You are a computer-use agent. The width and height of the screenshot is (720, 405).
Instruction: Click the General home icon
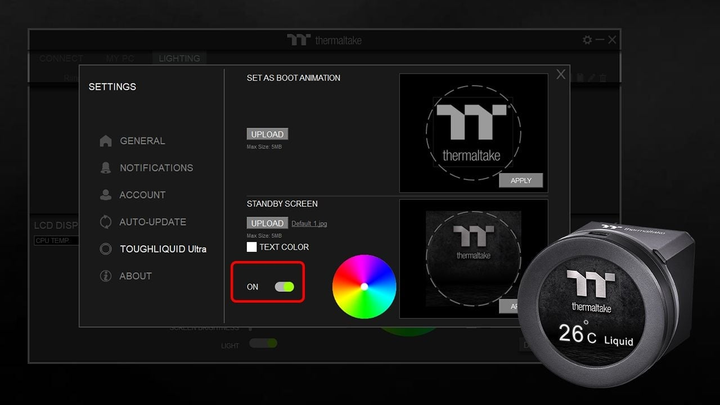(x=106, y=141)
